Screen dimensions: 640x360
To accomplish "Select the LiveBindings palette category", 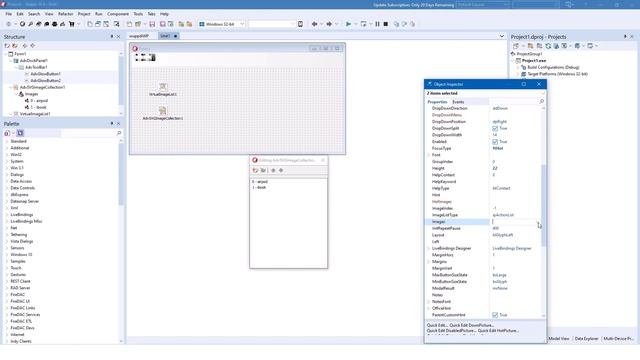I will coord(22,215).
